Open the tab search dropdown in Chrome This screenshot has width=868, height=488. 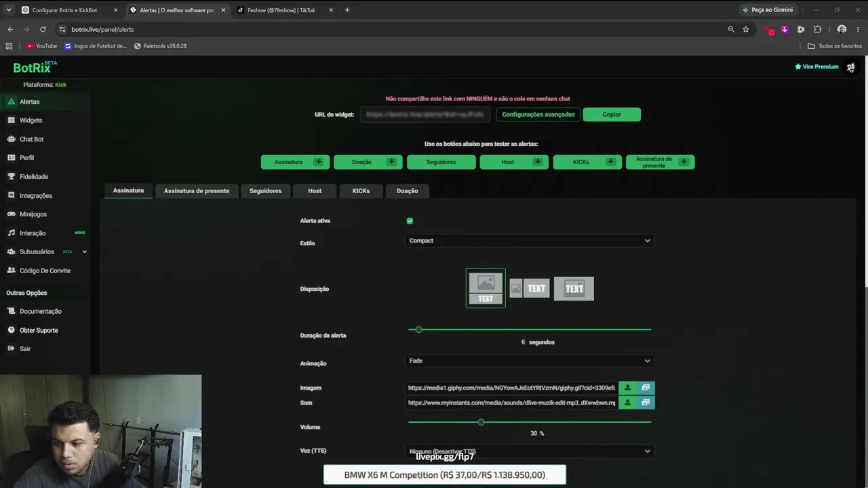pos(9,10)
